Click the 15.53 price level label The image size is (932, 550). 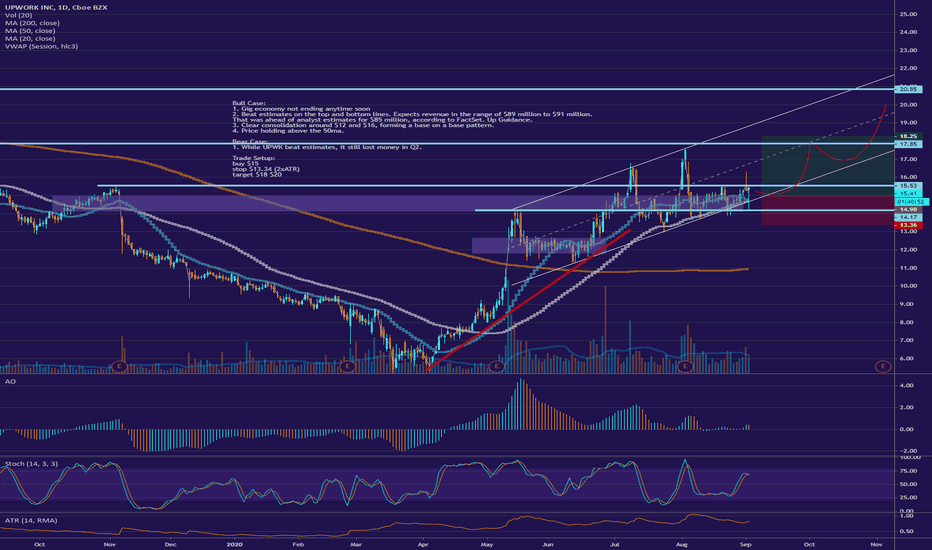coord(908,186)
